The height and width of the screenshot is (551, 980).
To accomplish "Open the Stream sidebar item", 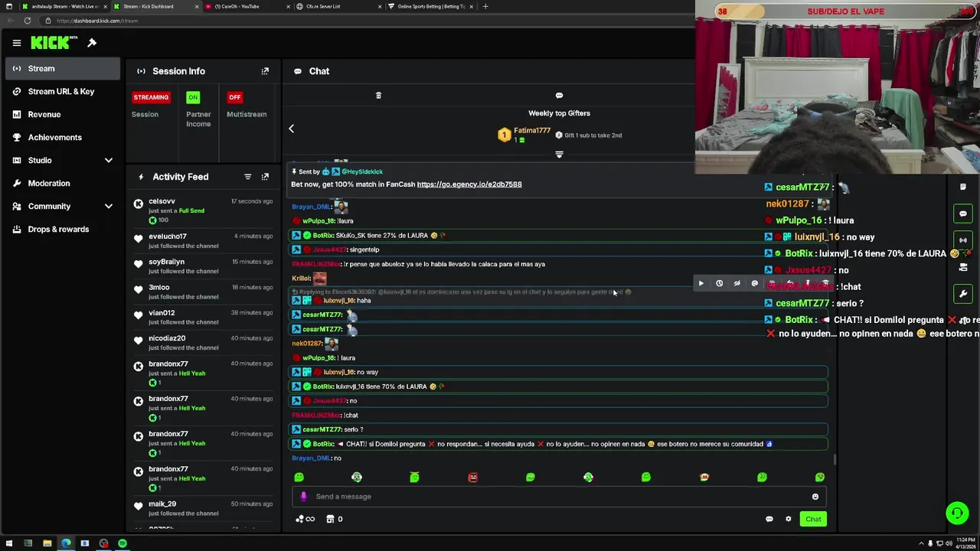I will (x=63, y=69).
